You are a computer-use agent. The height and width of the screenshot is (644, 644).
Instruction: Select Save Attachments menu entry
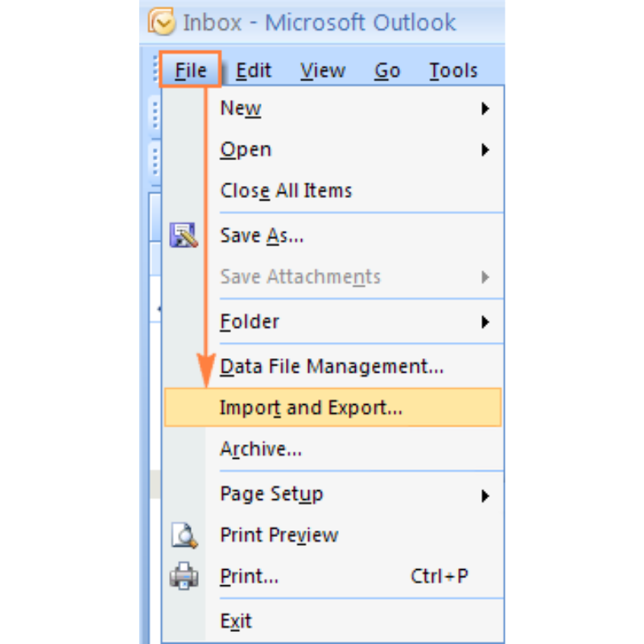[332, 277]
